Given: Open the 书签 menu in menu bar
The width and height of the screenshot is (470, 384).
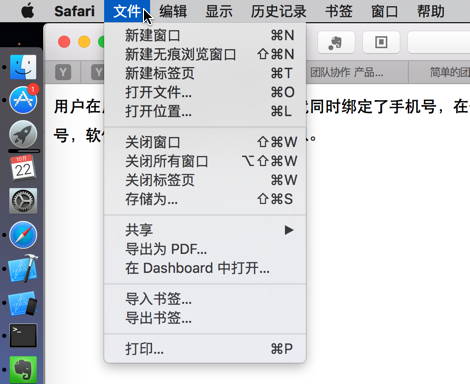Looking at the screenshot, I should tap(339, 11).
